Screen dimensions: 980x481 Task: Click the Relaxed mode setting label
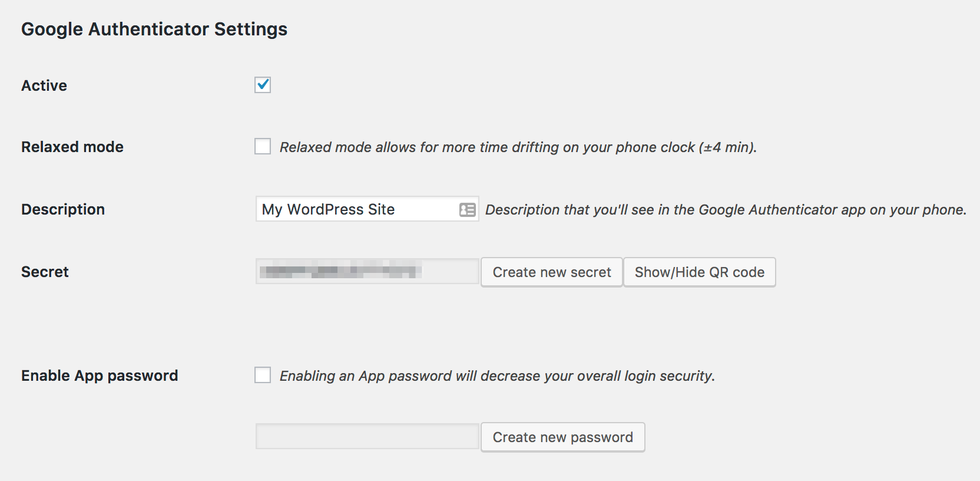point(72,147)
